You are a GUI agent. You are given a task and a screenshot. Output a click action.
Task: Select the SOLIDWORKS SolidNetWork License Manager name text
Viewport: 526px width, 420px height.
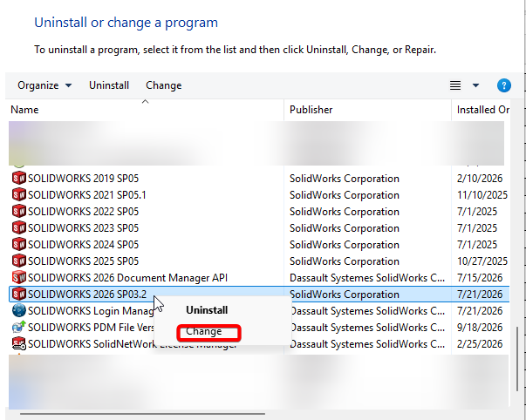133,344
